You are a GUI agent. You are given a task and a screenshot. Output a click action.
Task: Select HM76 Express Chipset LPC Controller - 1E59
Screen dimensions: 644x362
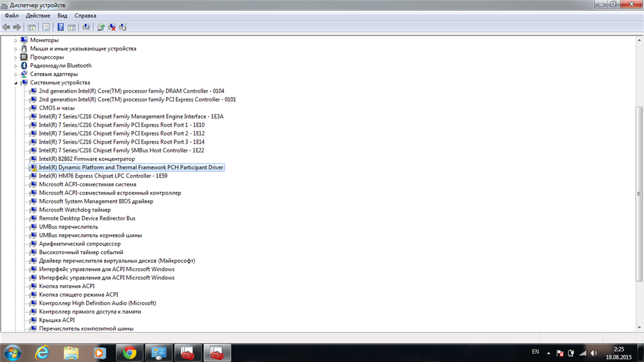click(103, 176)
